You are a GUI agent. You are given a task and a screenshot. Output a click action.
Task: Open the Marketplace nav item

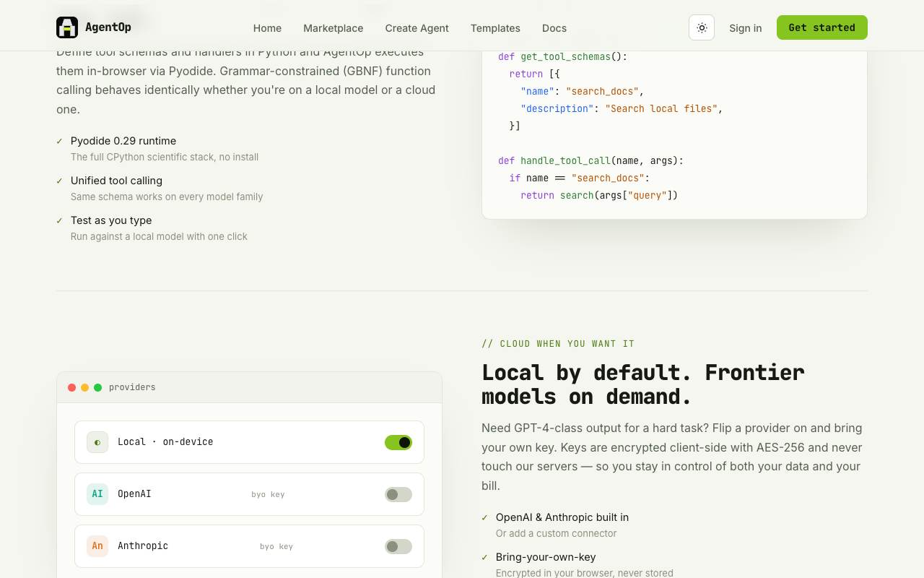click(x=334, y=28)
